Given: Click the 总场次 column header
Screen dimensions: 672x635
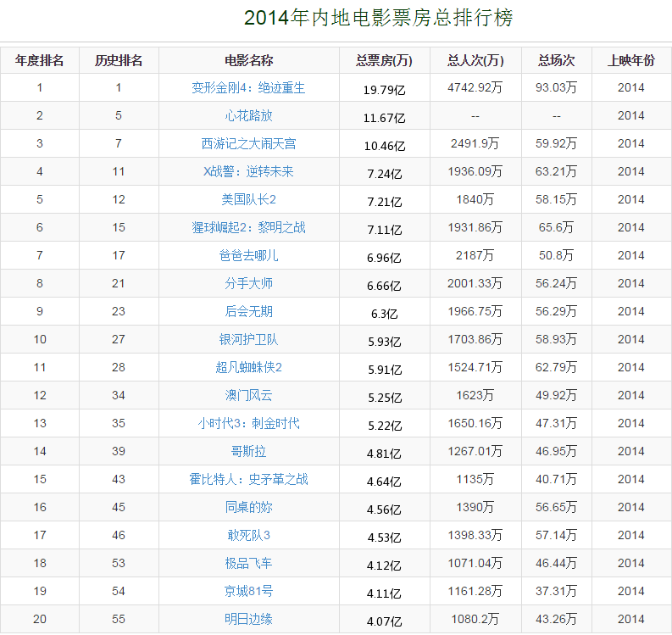Looking at the screenshot, I should (x=556, y=60).
